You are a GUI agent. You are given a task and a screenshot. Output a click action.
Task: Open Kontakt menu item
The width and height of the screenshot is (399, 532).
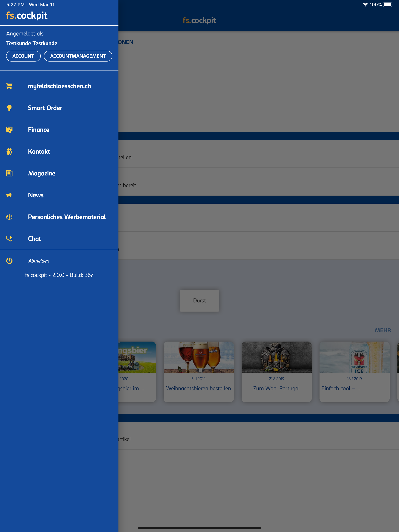tap(59, 151)
